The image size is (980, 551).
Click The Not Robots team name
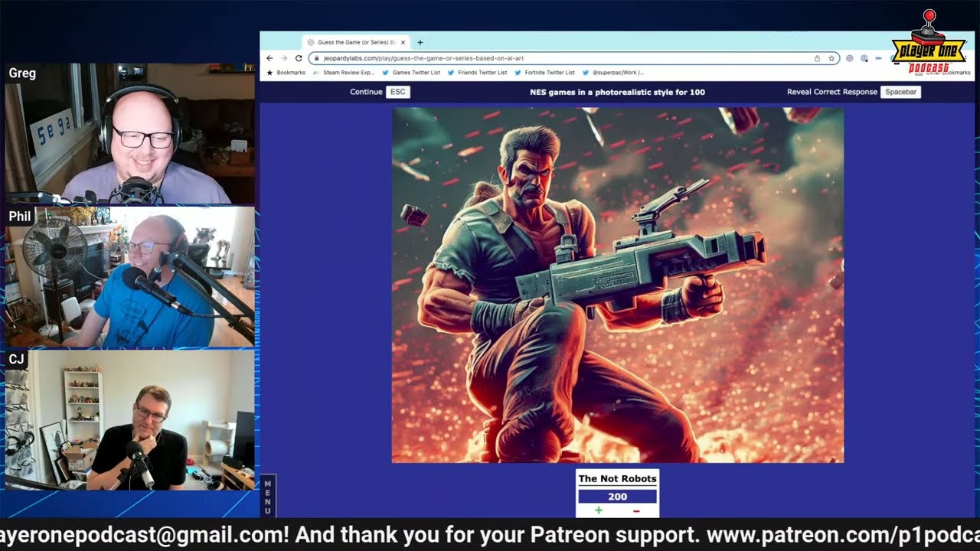tap(617, 479)
